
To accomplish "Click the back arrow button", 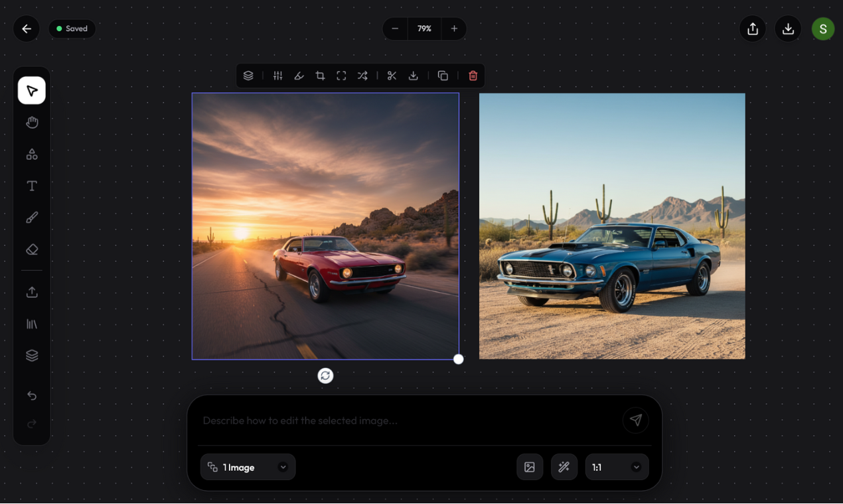I will click(27, 29).
